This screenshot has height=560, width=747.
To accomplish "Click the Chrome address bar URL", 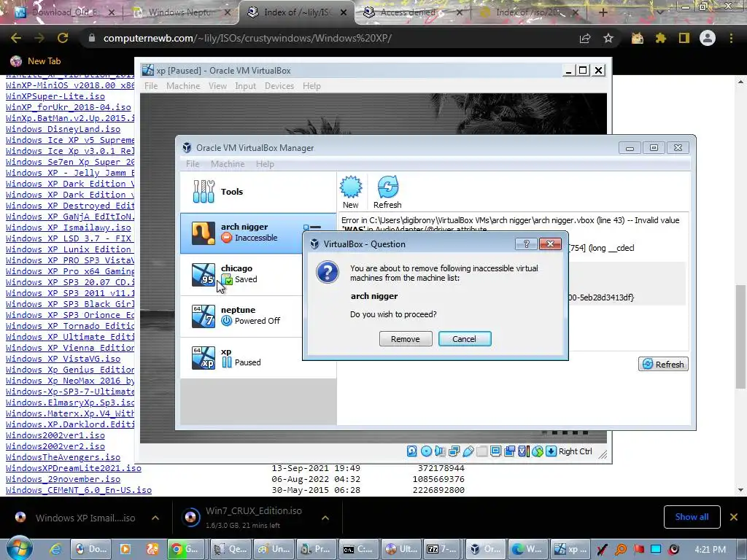I will click(247, 38).
